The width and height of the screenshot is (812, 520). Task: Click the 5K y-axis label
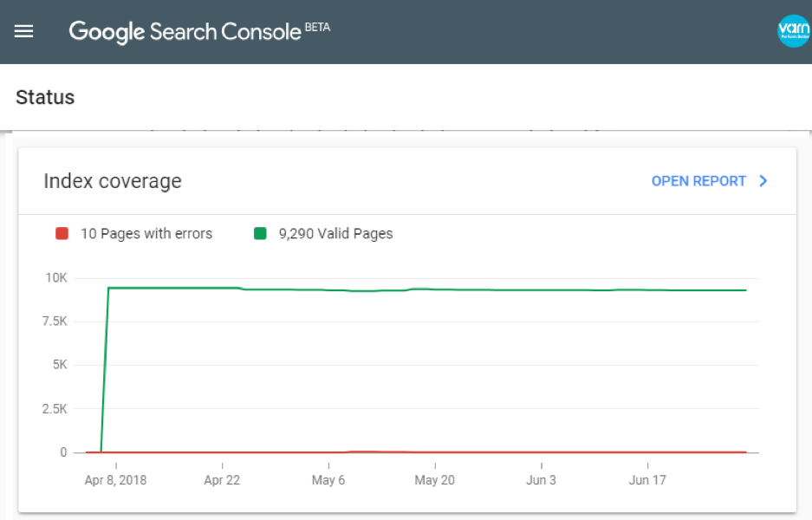tap(60, 365)
